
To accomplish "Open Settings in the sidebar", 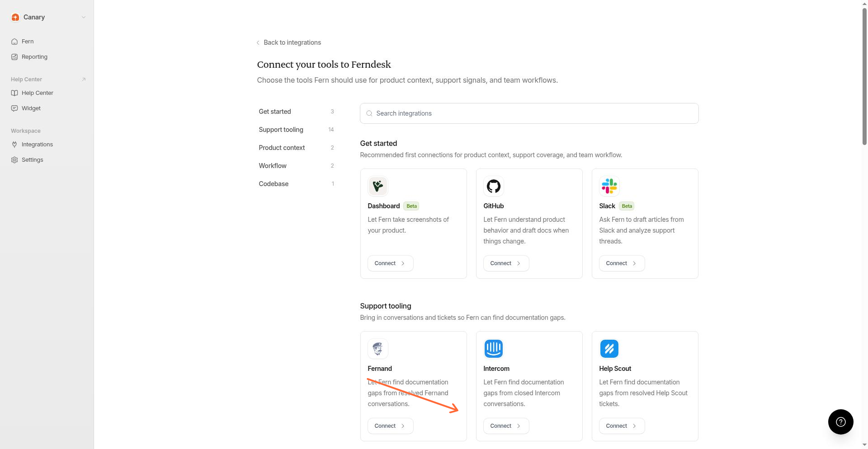I will (33, 160).
